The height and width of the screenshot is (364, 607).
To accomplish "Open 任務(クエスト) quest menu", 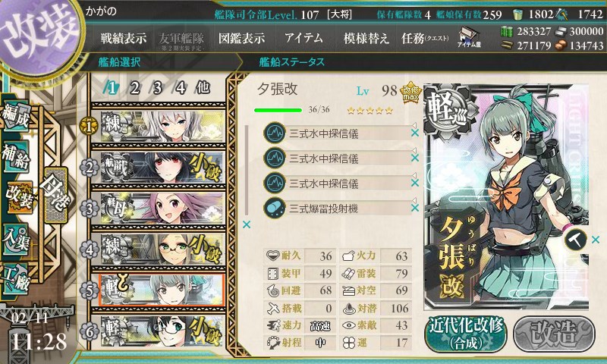I will click(425, 38).
